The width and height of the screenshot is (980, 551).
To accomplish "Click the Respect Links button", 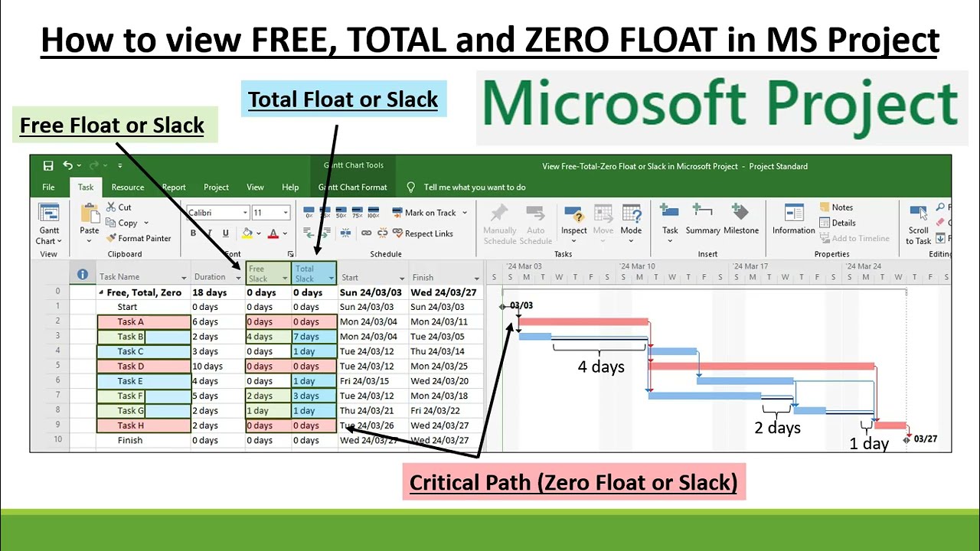I will 423,233.
